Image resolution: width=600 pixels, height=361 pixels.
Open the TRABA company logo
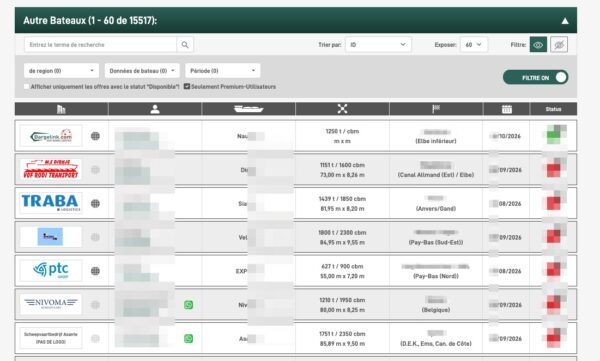pos(51,203)
